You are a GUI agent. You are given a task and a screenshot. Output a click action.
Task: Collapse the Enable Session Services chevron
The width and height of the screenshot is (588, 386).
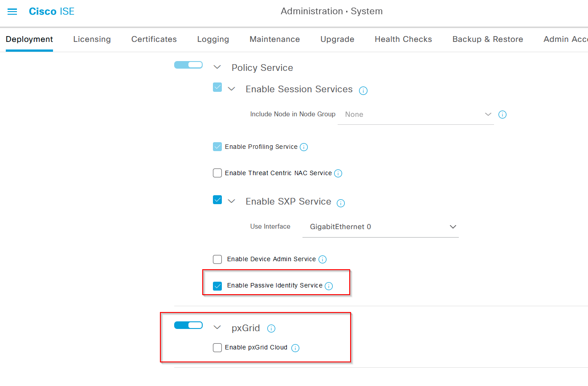[x=231, y=89]
